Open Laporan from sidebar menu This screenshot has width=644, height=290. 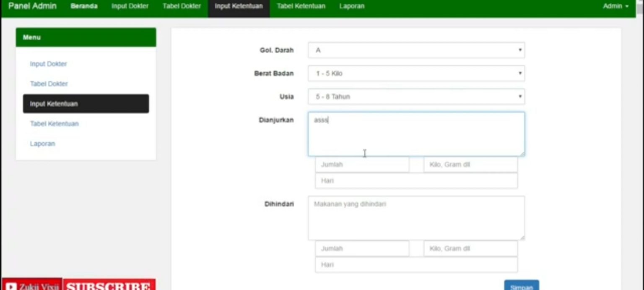pyautogui.click(x=42, y=144)
